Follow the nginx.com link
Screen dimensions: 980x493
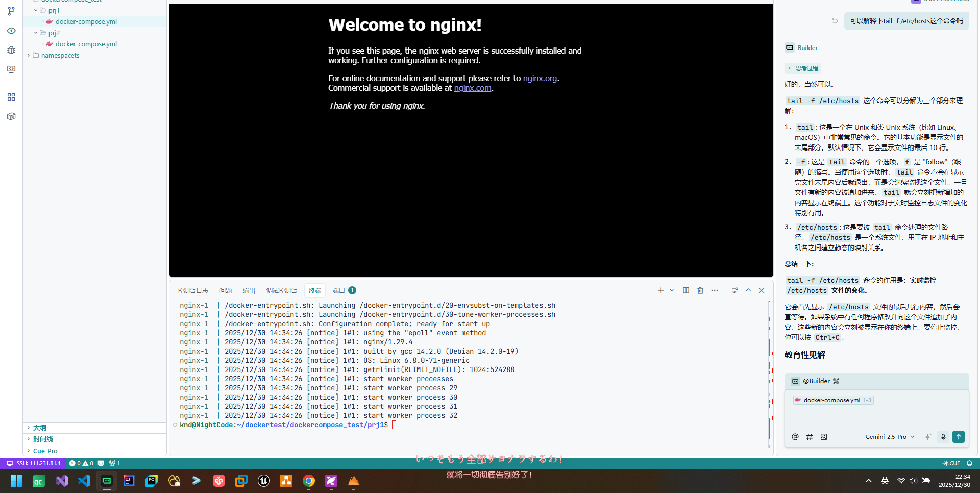(473, 88)
